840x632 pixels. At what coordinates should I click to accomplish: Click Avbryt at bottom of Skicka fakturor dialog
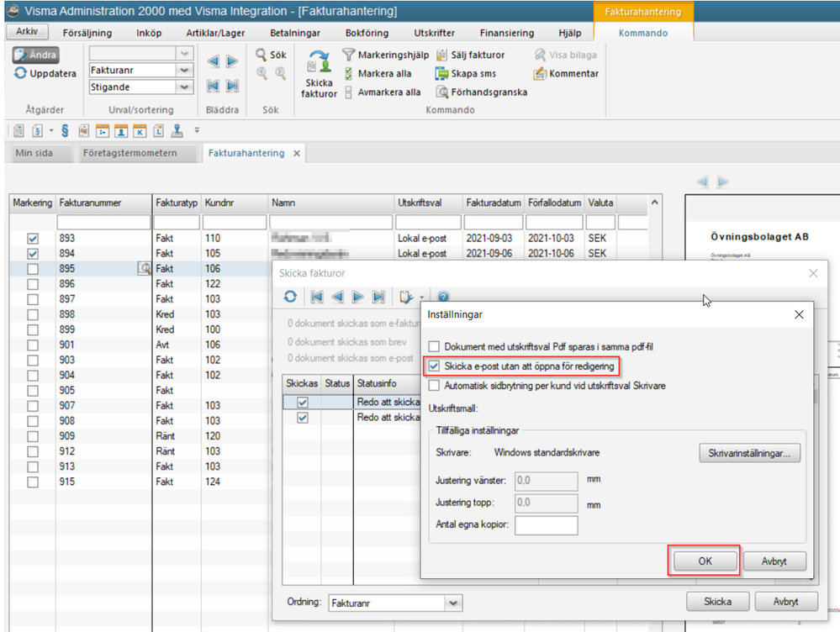tap(786, 602)
